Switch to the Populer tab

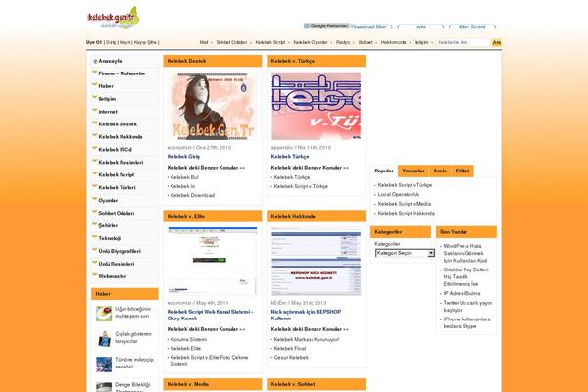384,171
